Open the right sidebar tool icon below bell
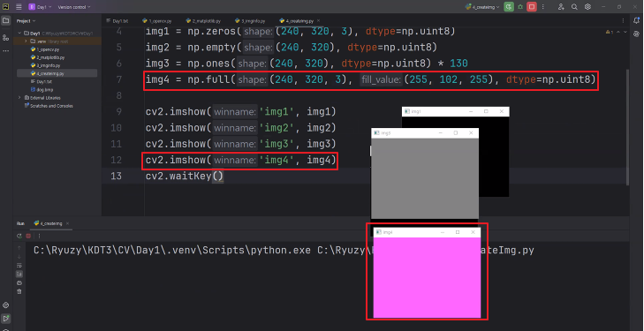 (637, 34)
